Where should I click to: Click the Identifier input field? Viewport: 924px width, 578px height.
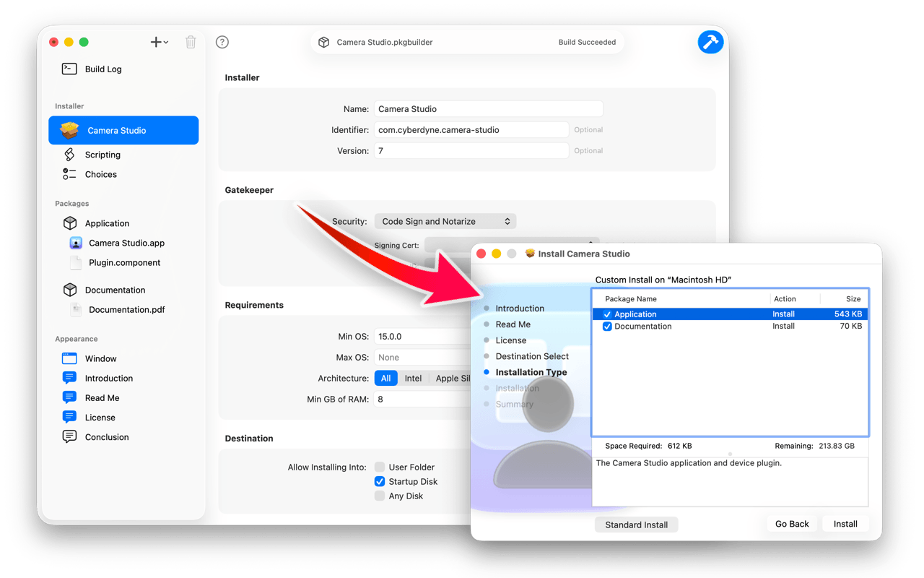[471, 129]
